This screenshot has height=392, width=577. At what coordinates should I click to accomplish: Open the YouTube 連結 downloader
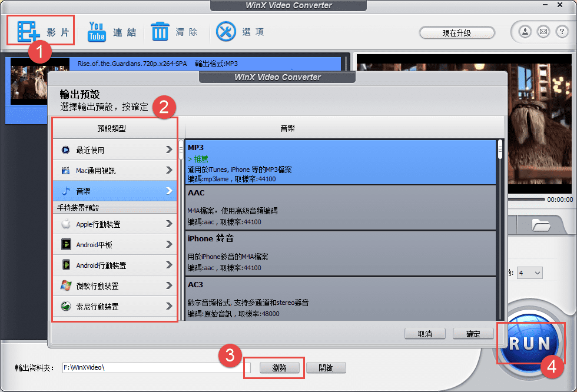click(97, 32)
